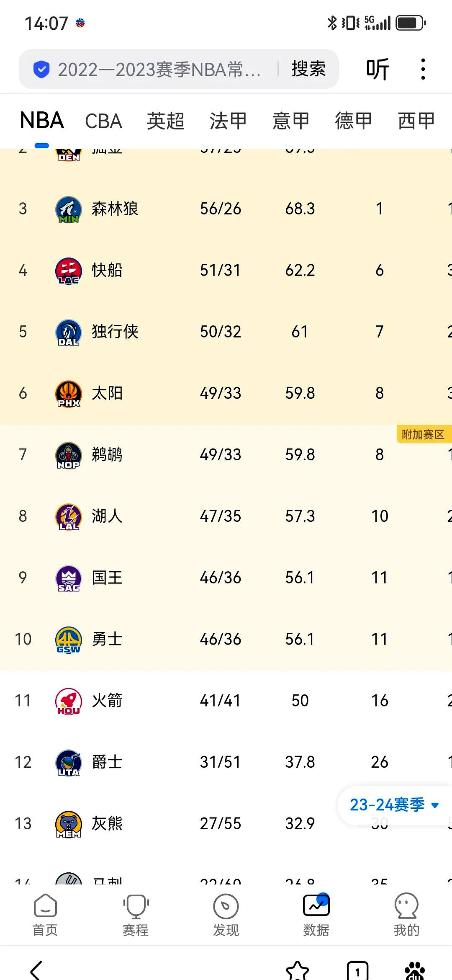Open the My profile (我的) icon

point(406,914)
